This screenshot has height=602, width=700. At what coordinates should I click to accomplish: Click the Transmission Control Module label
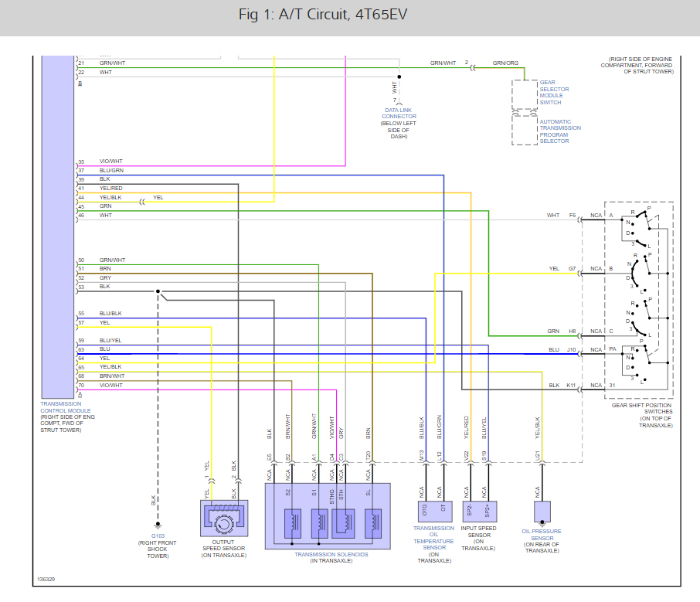[65, 407]
